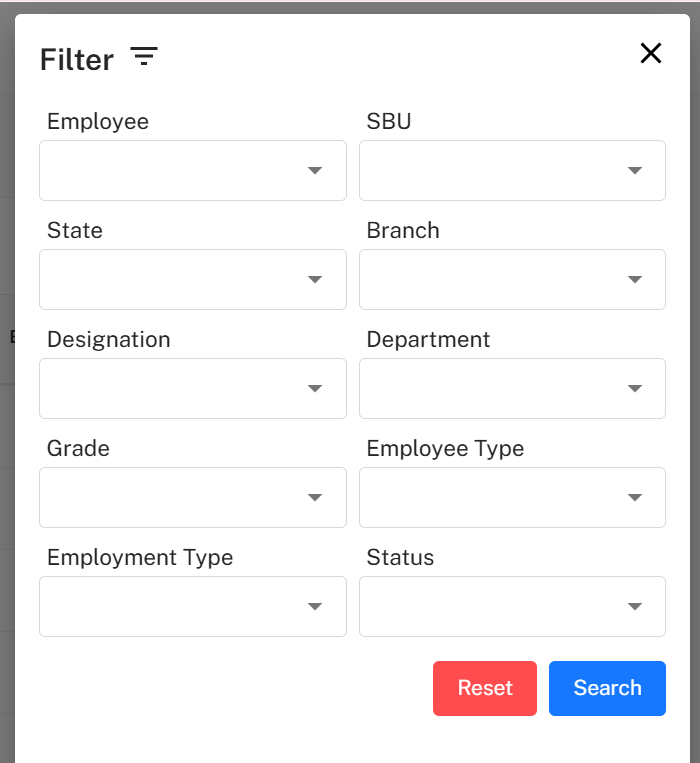Open the Employee Type dropdown
Screen dimensions: 700x763
click(x=512, y=497)
